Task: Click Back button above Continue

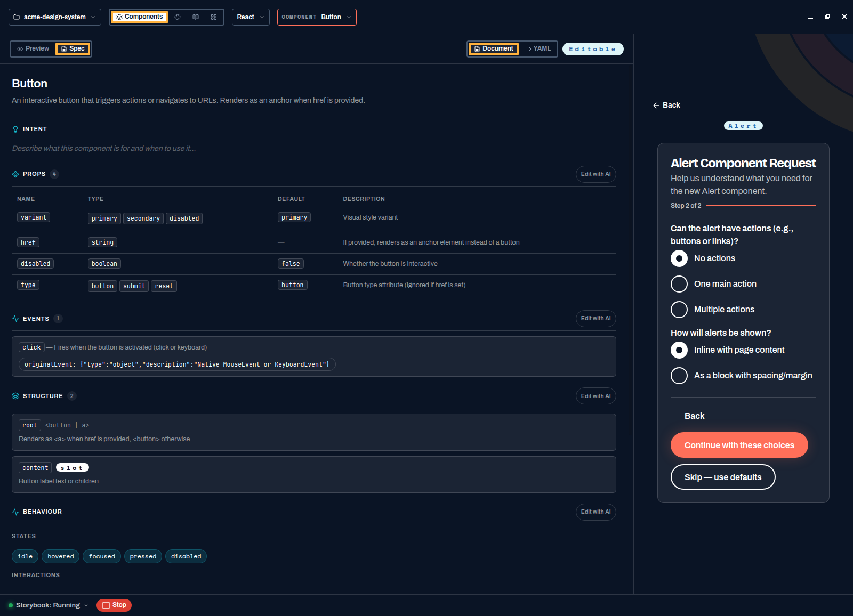Action: click(695, 416)
